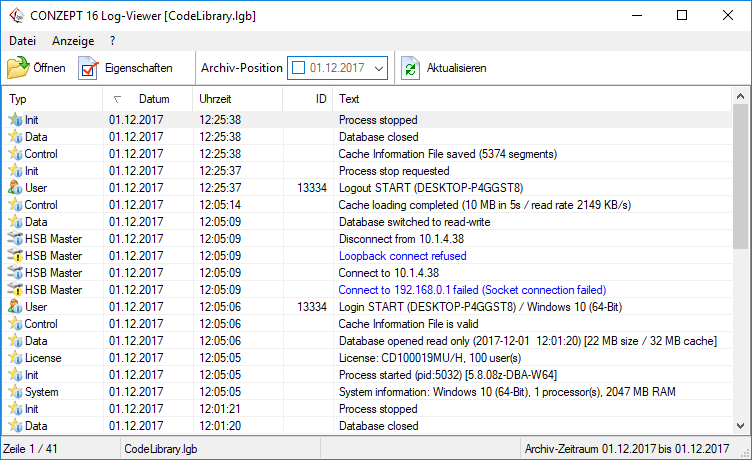
Task: Click the User icon on Logout START row
Action: point(15,188)
